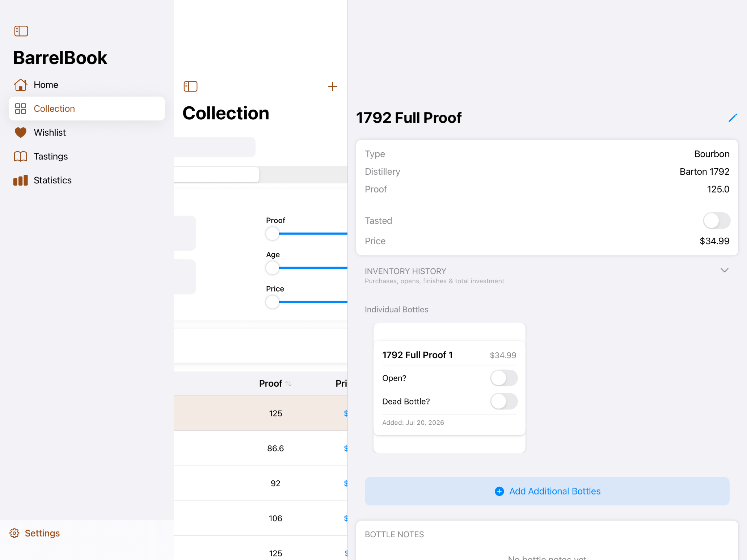
Task: Click the Bourbon type value
Action: pyautogui.click(x=712, y=154)
